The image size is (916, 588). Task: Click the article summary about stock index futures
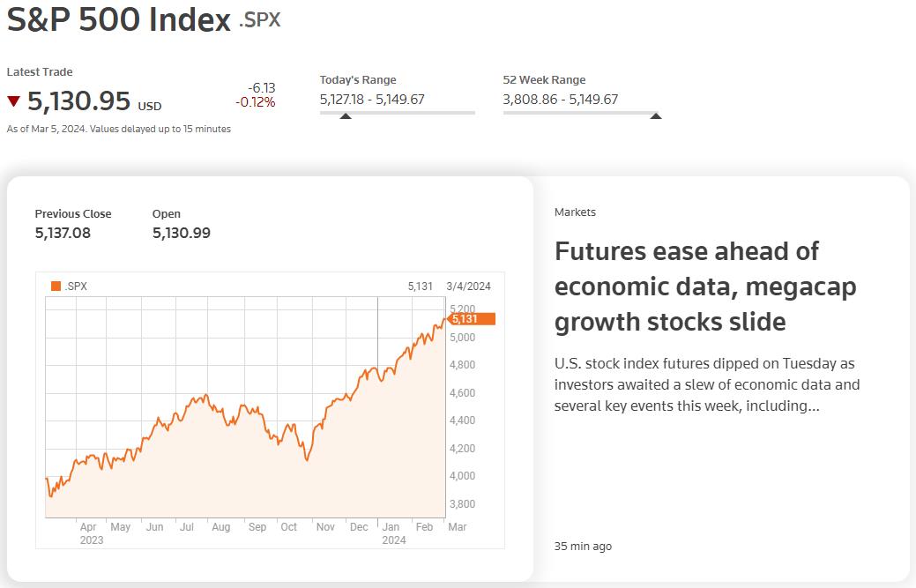coord(707,384)
